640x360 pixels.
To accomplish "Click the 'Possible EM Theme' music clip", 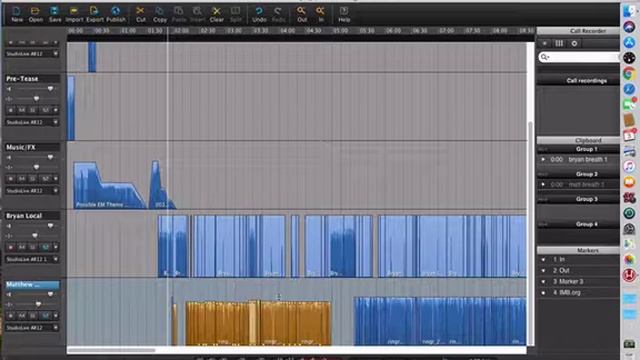I will [x=109, y=186].
